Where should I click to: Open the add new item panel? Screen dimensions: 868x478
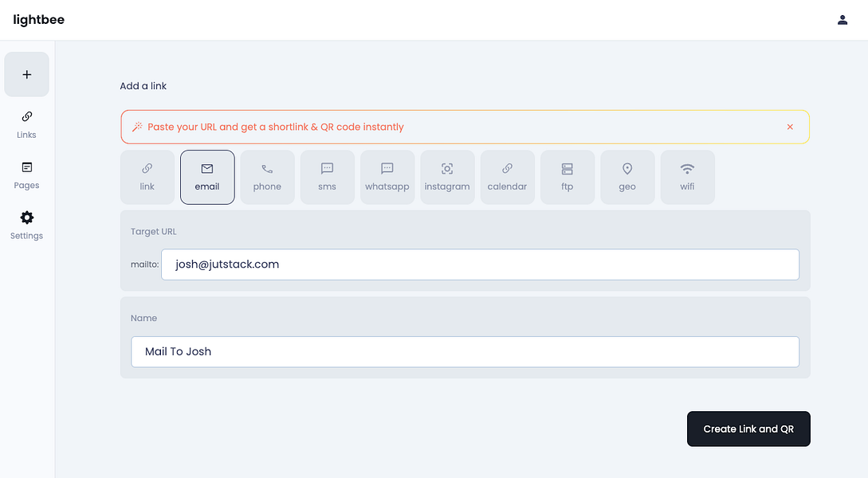pos(26,73)
